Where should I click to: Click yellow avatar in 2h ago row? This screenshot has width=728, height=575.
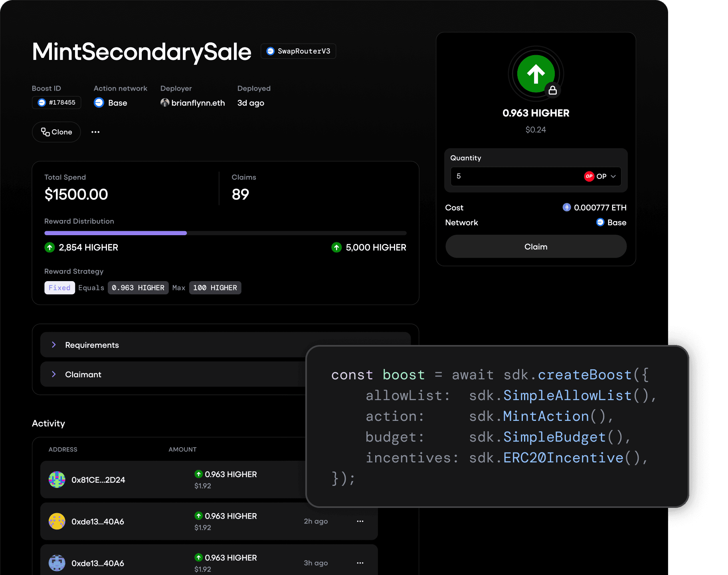[57, 521]
